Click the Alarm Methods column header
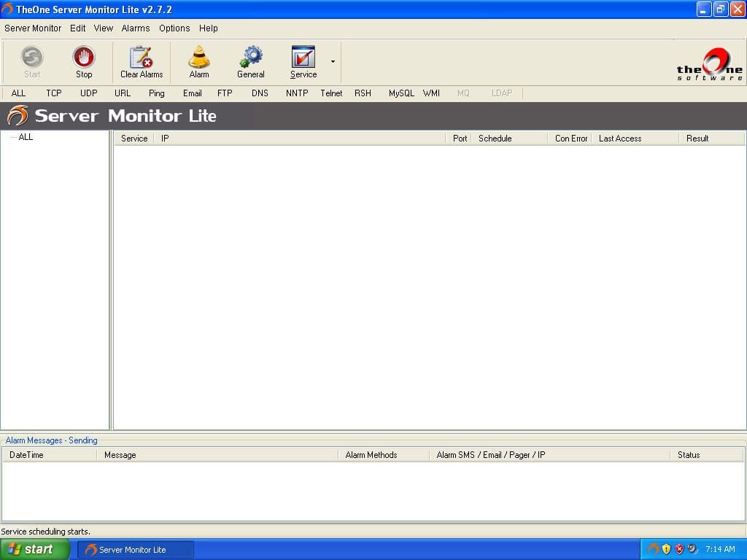This screenshot has height=560, width=747. pyautogui.click(x=384, y=455)
